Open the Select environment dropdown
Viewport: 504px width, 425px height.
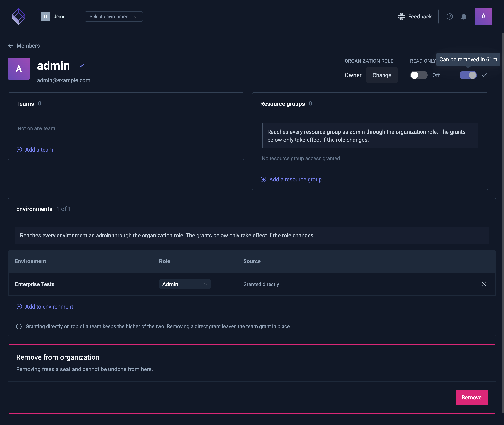114,16
